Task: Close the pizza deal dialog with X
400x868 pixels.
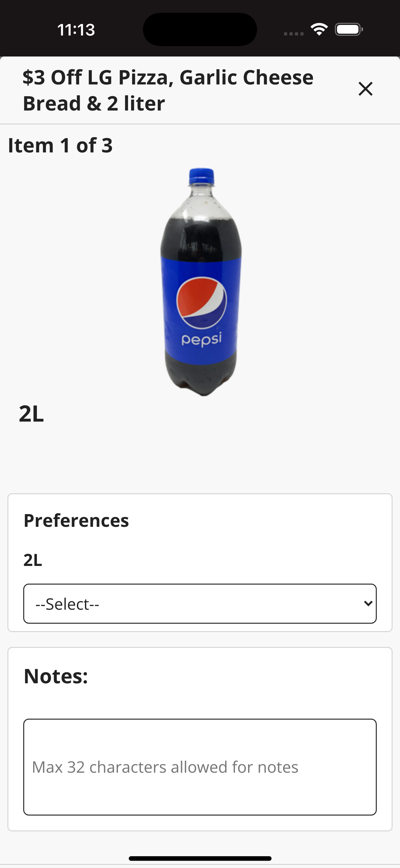Action: [x=365, y=89]
